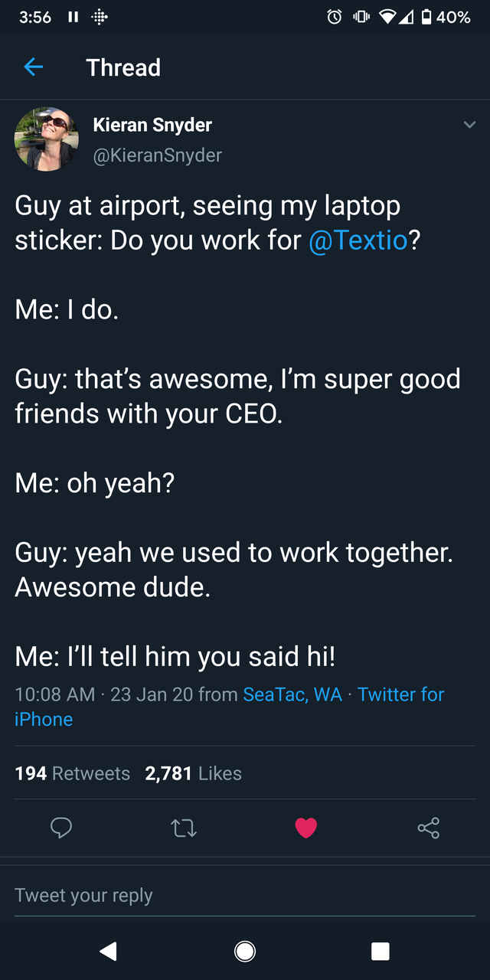Open Kieran Snyder's profile picture

(46, 139)
